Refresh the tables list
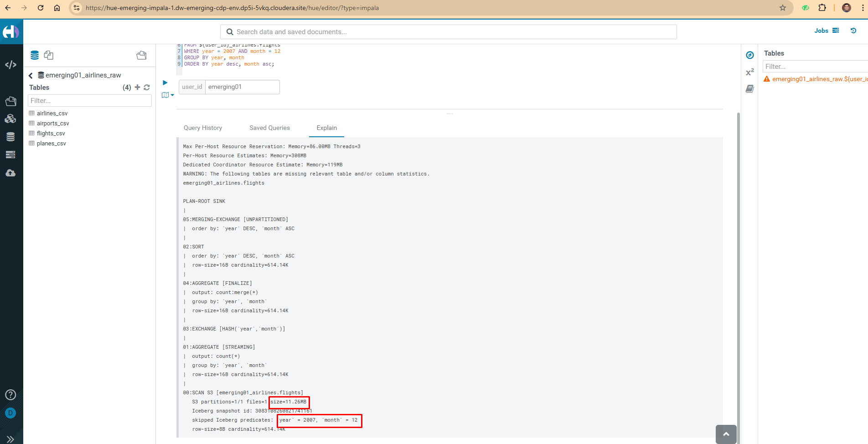 pyautogui.click(x=147, y=87)
